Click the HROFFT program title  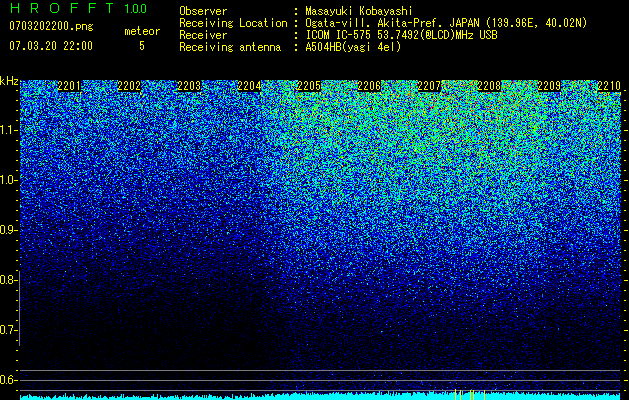[62, 8]
